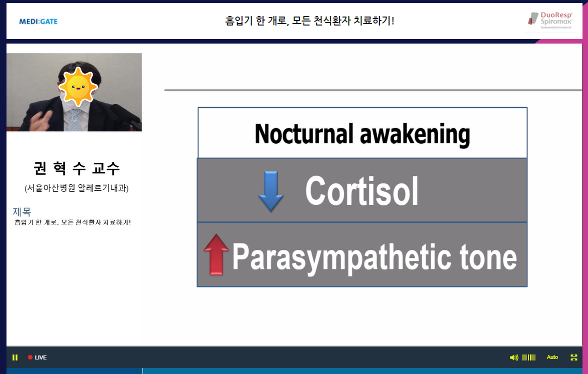Screen dimensions: 588x374
Task: Adjust the yellow volume level bars
Action: [529, 357]
